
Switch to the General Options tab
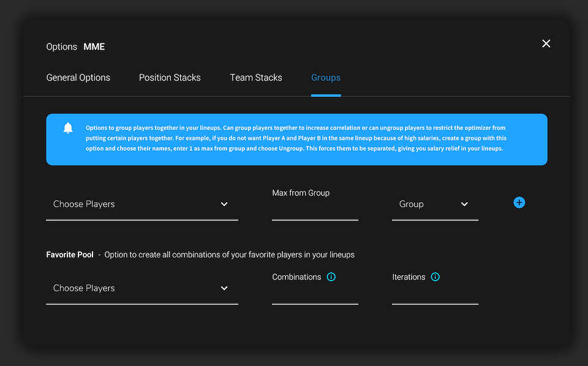(x=78, y=78)
